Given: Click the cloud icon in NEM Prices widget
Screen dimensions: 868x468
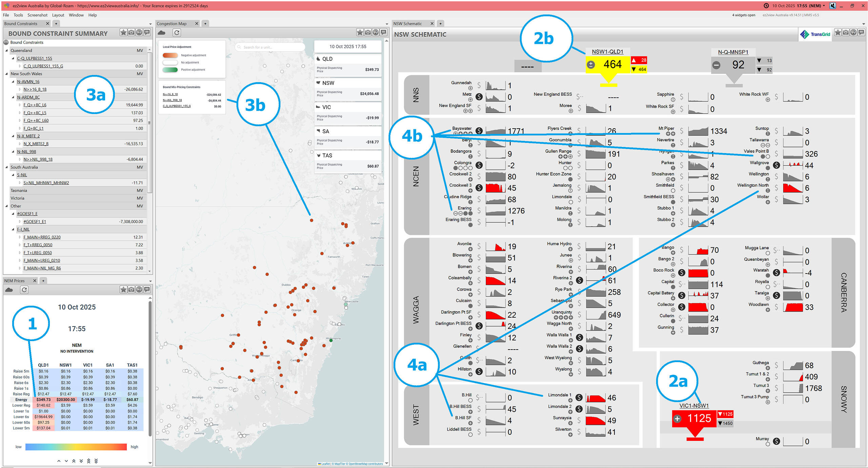Looking at the screenshot, I should point(9,290).
